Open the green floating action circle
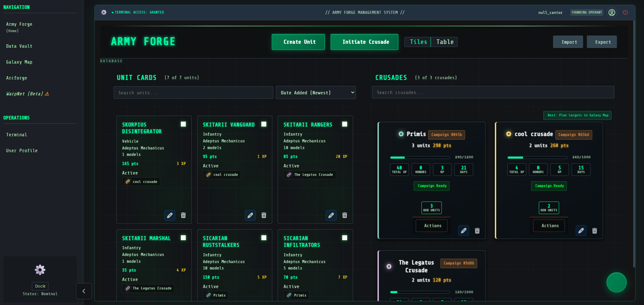644x305 pixels. click(617, 282)
